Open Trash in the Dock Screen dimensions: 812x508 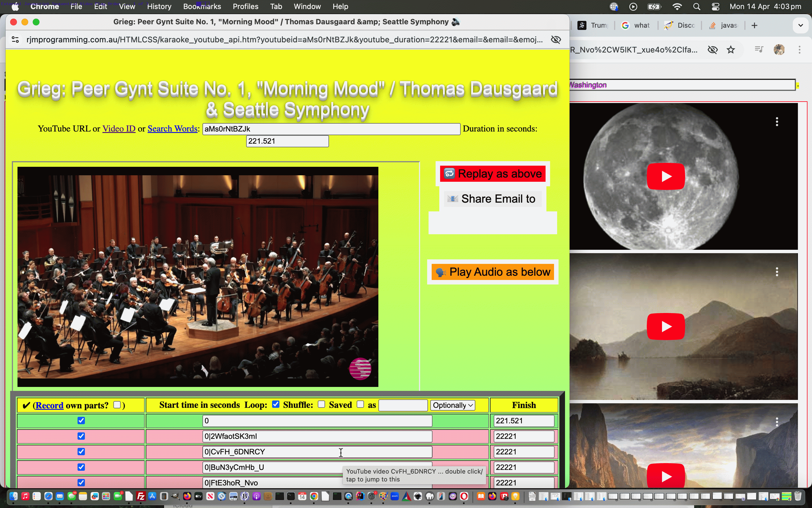(x=798, y=496)
